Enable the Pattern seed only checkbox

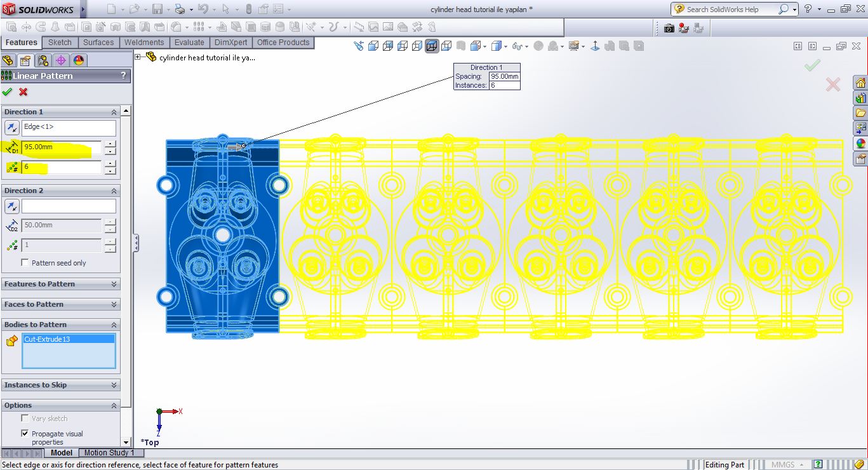click(25, 263)
